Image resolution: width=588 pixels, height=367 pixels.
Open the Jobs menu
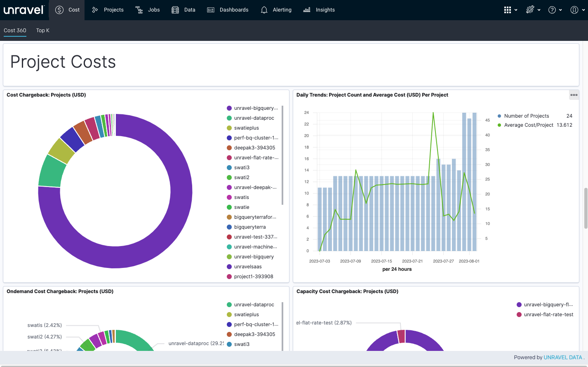147,10
